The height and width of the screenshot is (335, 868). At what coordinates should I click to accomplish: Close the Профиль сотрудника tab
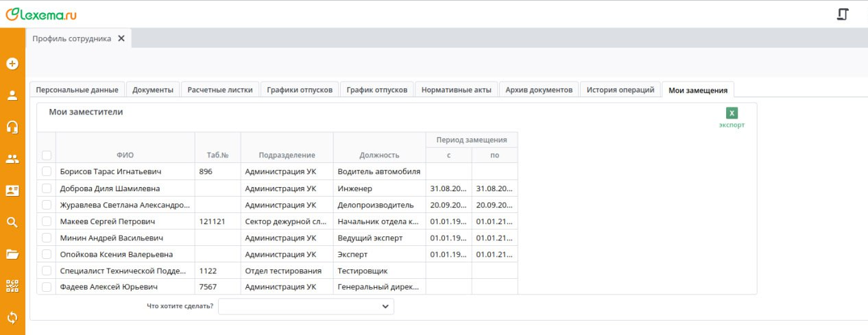tap(121, 38)
